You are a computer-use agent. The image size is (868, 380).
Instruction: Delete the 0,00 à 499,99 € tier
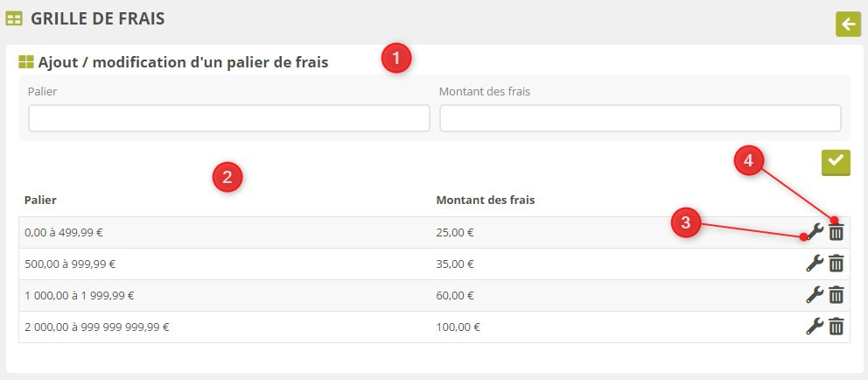(836, 232)
